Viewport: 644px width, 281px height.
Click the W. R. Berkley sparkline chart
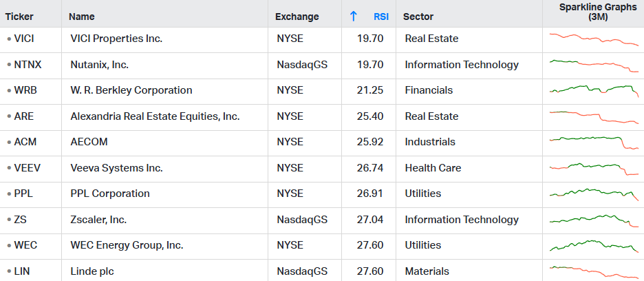pos(594,90)
